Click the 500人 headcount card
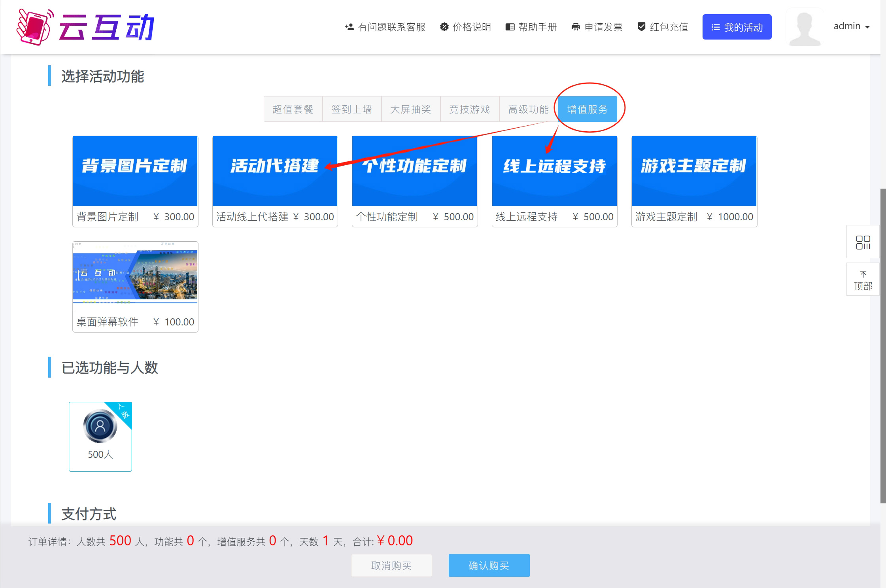The width and height of the screenshot is (886, 588). (x=100, y=437)
